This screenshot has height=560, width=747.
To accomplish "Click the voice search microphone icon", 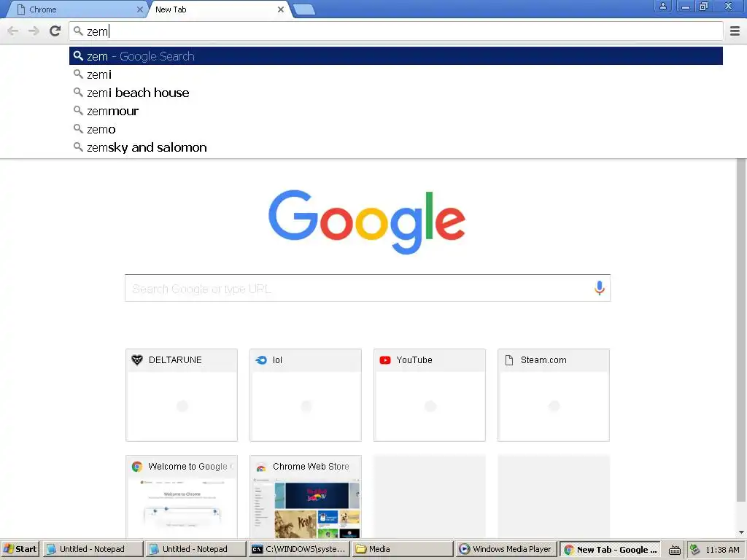I will pyautogui.click(x=600, y=288).
